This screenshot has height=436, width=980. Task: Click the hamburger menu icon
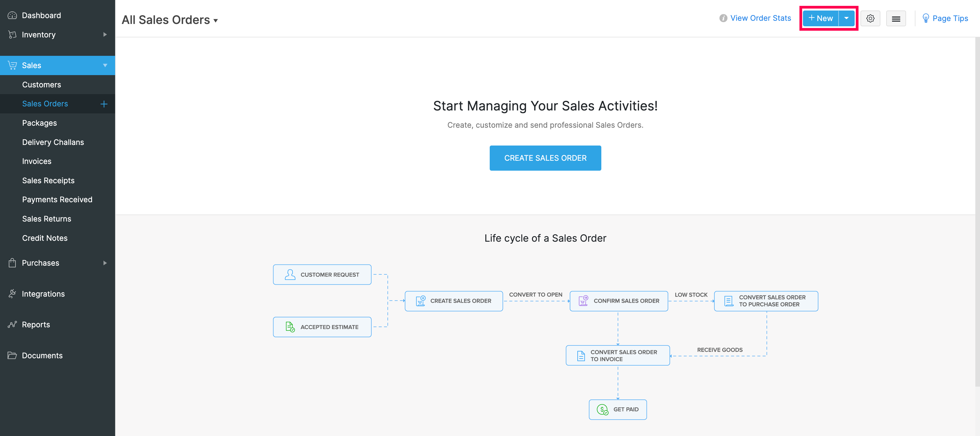point(895,18)
